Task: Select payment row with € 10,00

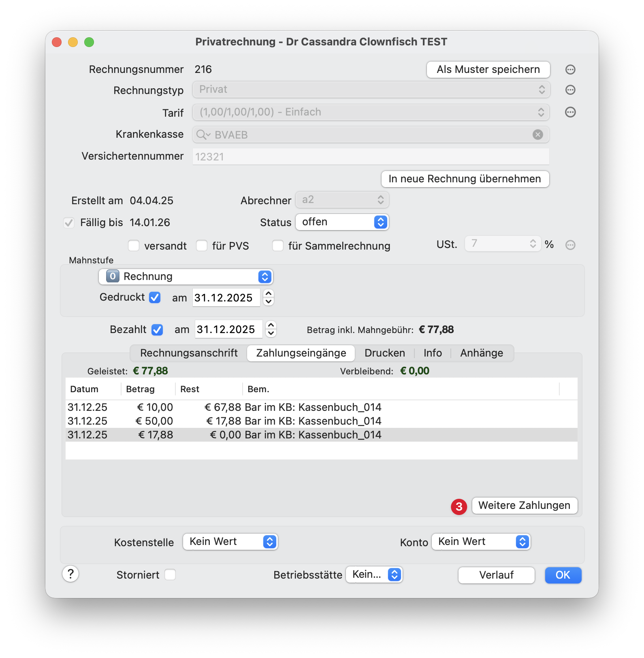Action: click(322, 407)
